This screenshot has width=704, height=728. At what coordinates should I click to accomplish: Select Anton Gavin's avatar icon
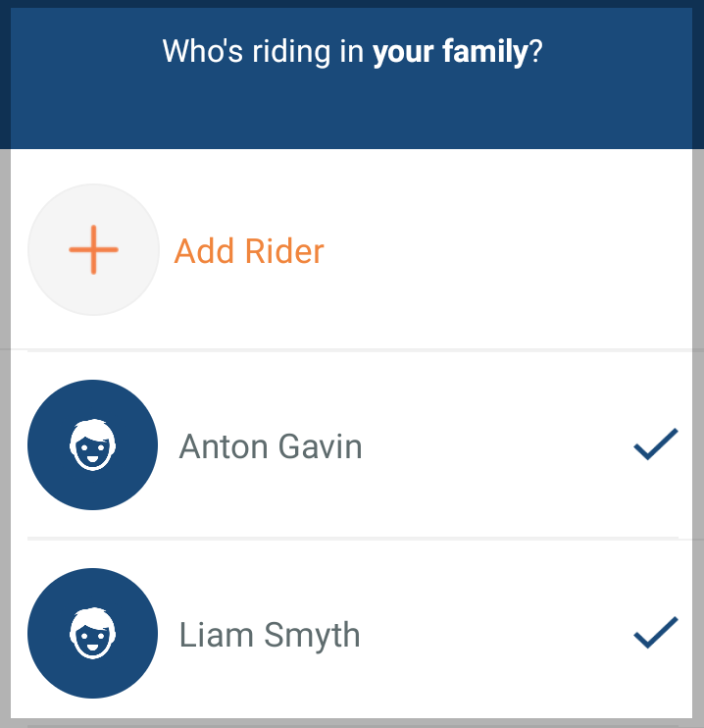(x=93, y=445)
